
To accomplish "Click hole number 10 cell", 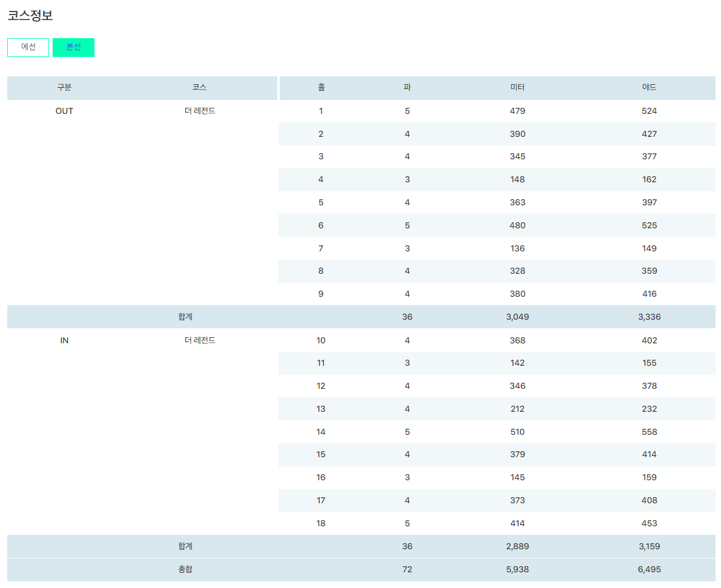I will tap(321, 340).
